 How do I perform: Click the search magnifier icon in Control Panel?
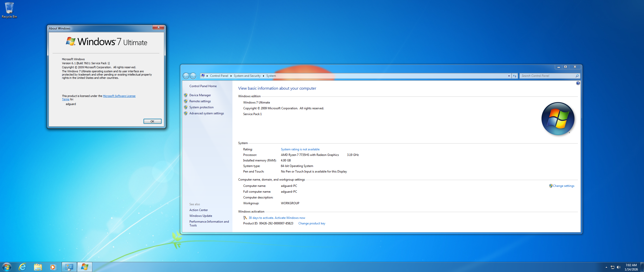[577, 76]
